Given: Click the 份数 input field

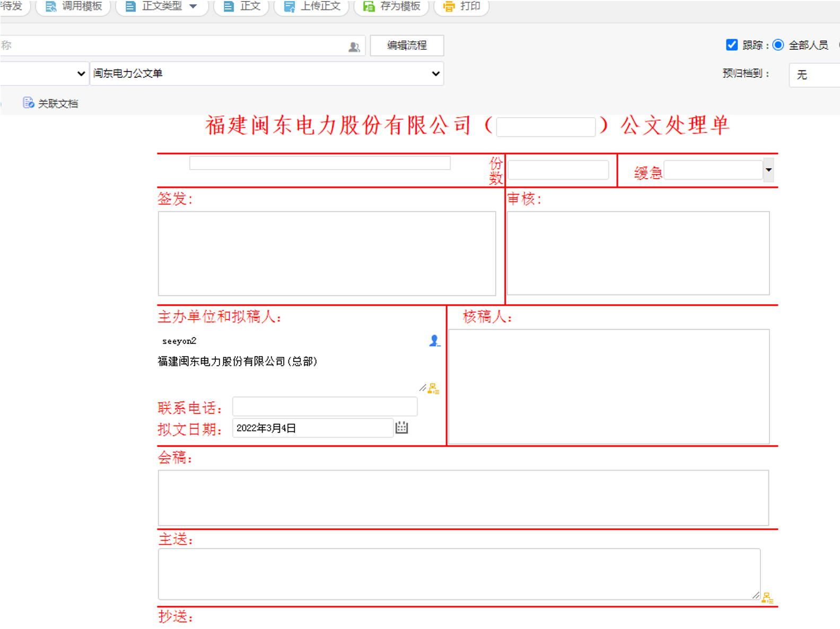Looking at the screenshot, I should point(558,170).
